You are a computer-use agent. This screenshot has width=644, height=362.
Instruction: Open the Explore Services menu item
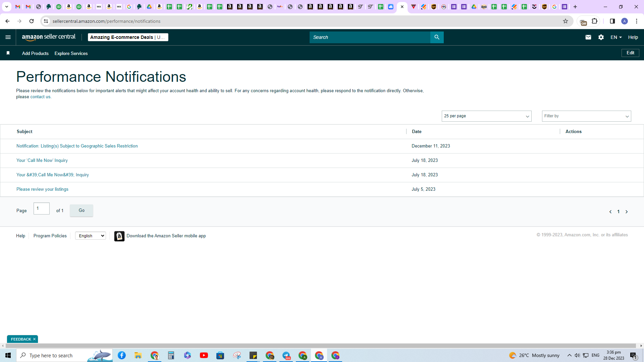point(71,53)
